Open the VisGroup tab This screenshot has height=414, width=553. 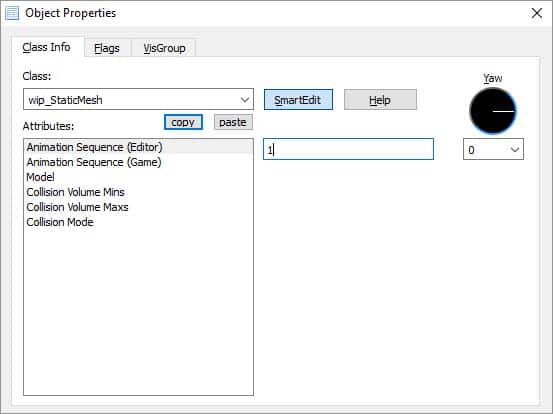[164, 48]
